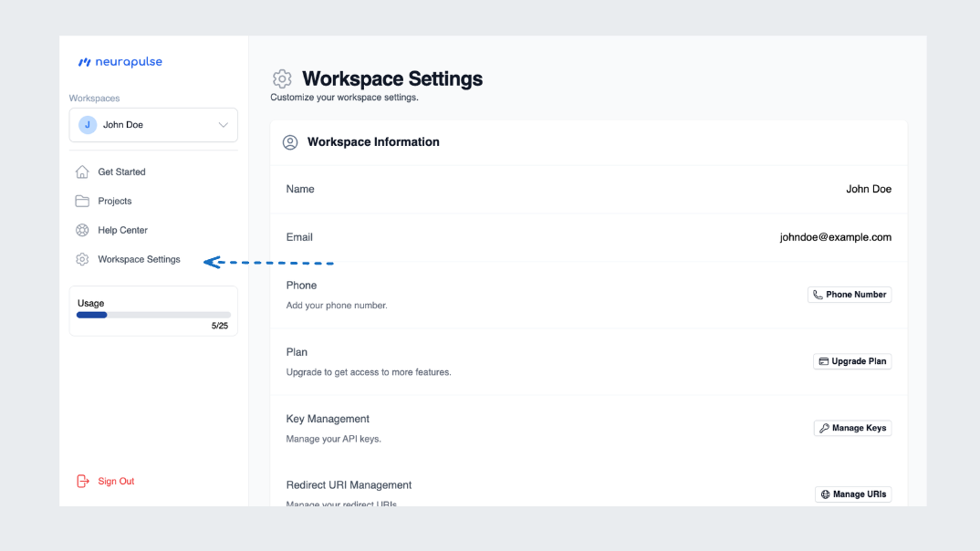This screenshot has width=980, height=551.
Task: Click the globe icon on the Manage URIs button
Action: [824, 494]
